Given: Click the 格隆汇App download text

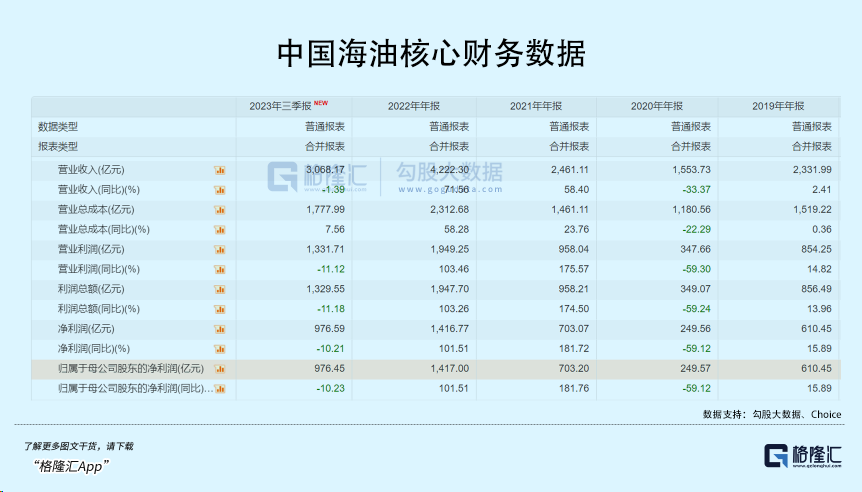Looking at the screenshot, I should click(71, 466).
